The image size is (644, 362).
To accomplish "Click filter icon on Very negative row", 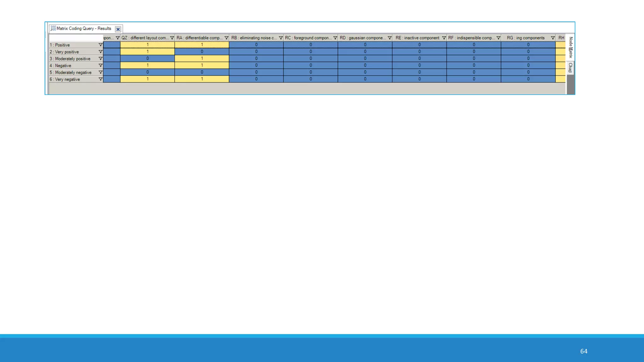I will click(x=101, y=79).
